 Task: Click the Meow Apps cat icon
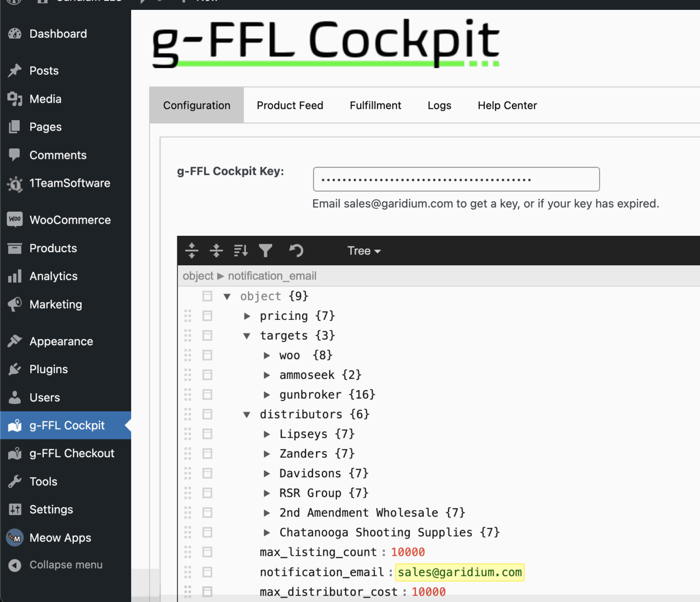coord(15,538)
